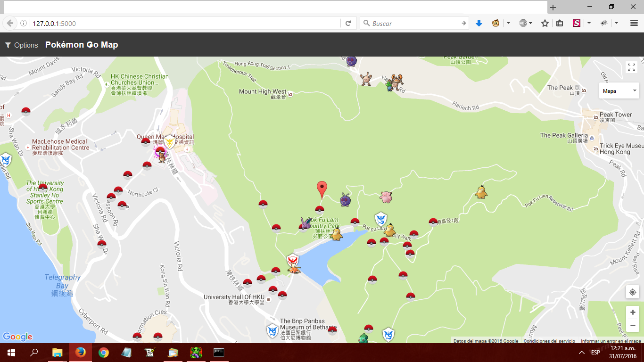Click the pink S extension icon

pyautogui.click(x=576, y=23)
